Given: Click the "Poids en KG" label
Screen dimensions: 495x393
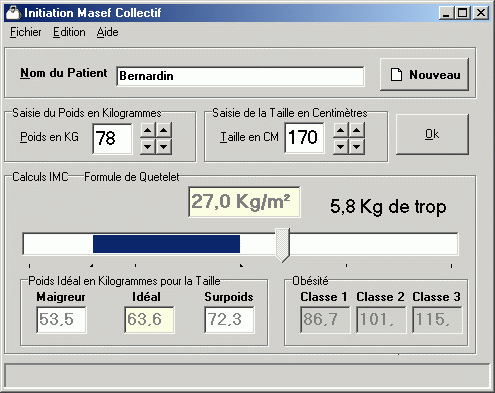Looking at the screenshot, I should (x=49, y=137).
